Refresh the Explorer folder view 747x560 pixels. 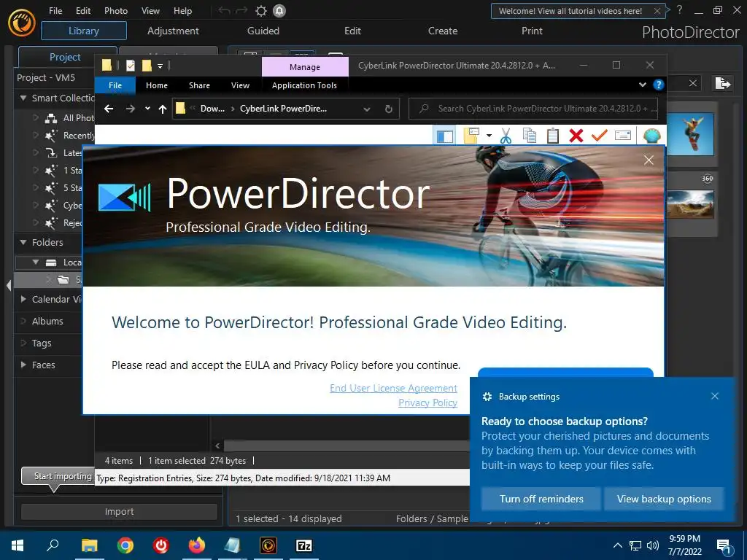(389, 109)
